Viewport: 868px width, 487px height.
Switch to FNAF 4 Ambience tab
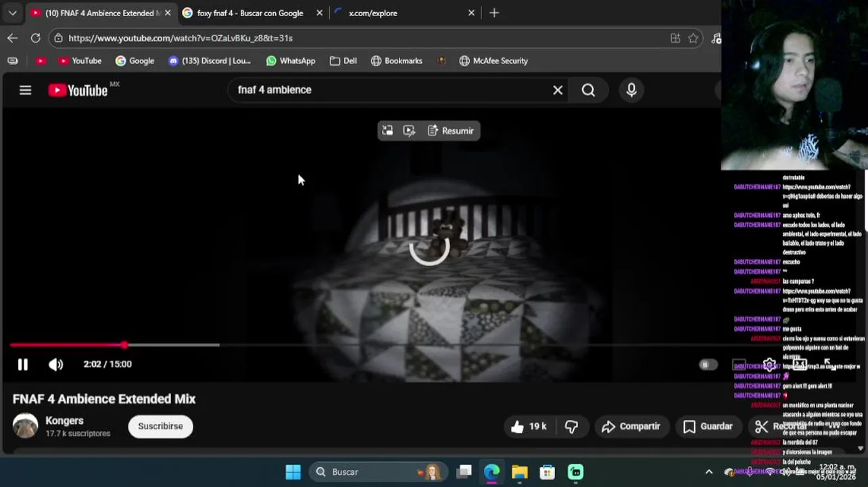[101, 13]
